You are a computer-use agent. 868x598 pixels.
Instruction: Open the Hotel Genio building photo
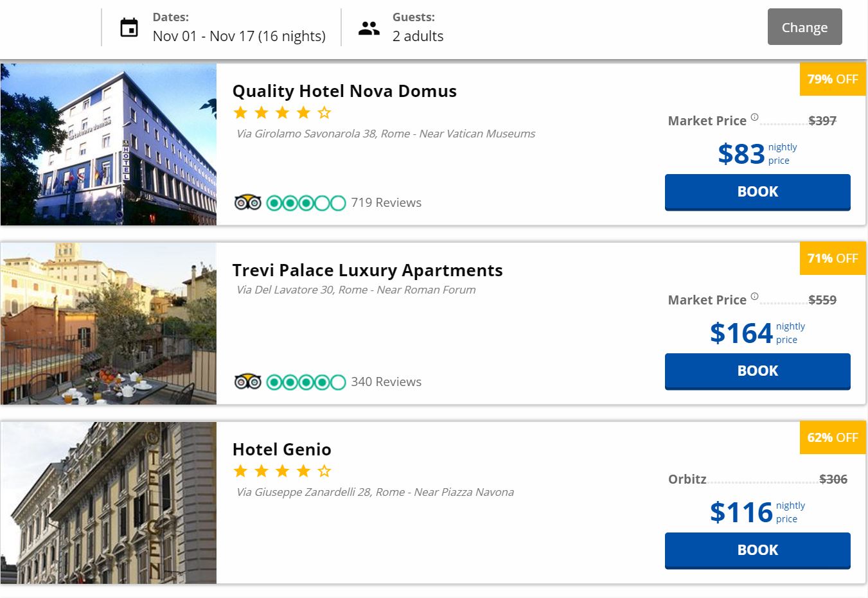109,503
